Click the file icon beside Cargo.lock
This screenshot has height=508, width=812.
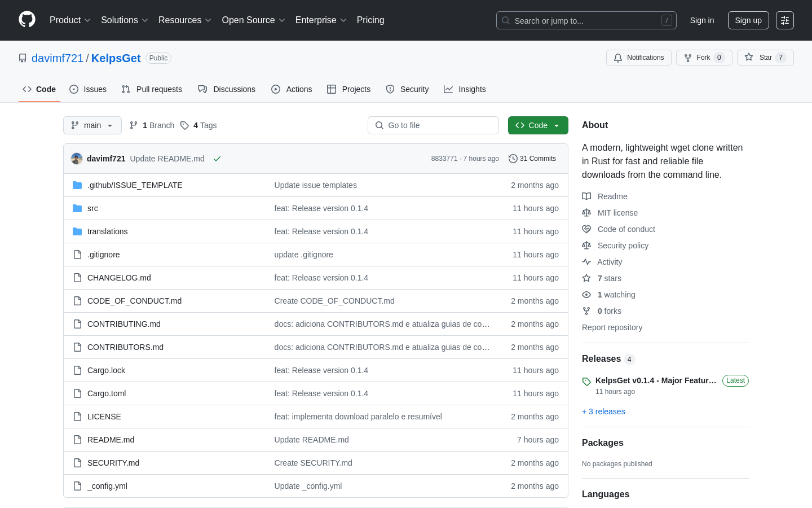pos(77,370)
